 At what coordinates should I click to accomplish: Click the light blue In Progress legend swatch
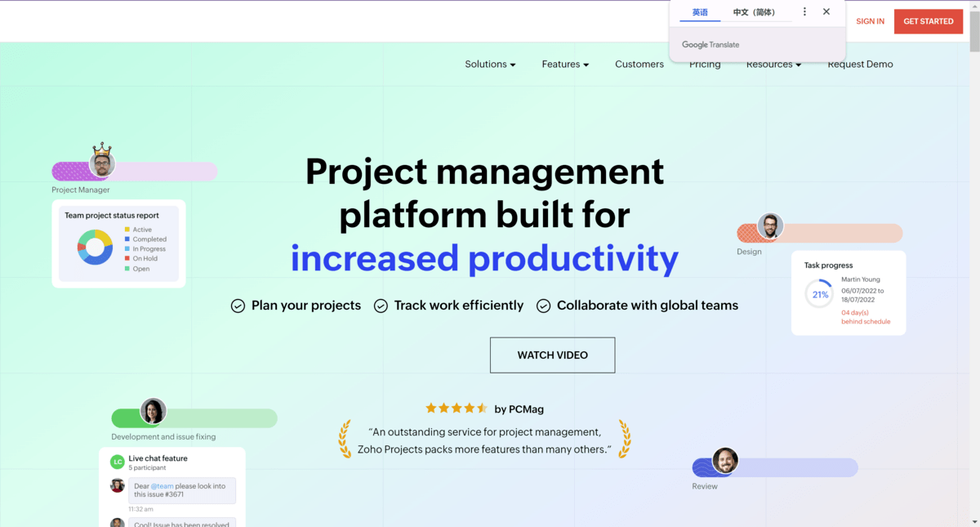pos(127,249)
